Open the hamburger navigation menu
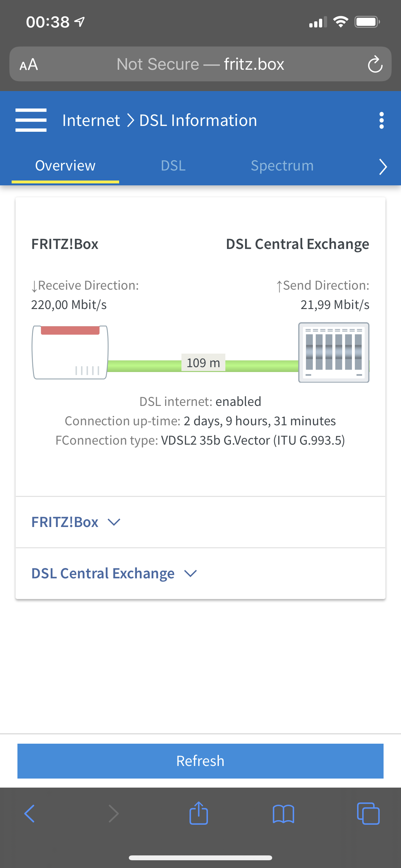The height and width of the screenshot is (868, 401). pos(31,120)
